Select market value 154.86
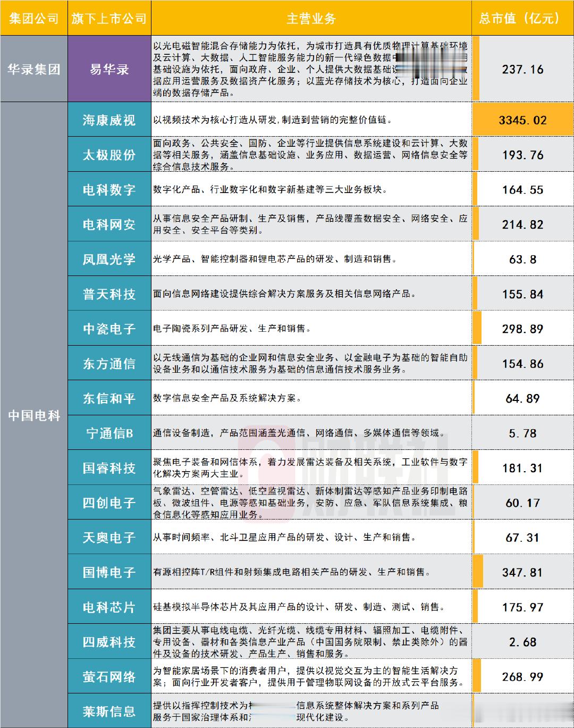Viewport: 574px width, 728px height. 523,364
